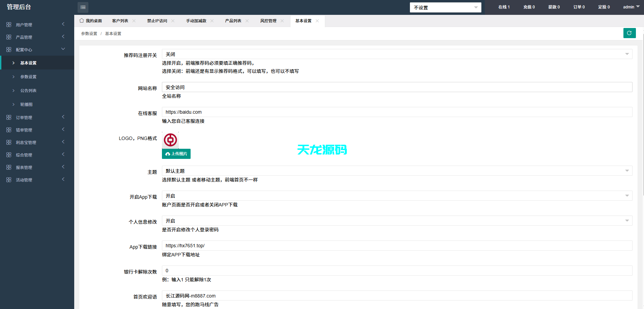Select the 订单管理 sidebar icon
The width and height of the screenshot is (644, 309).
9,117
